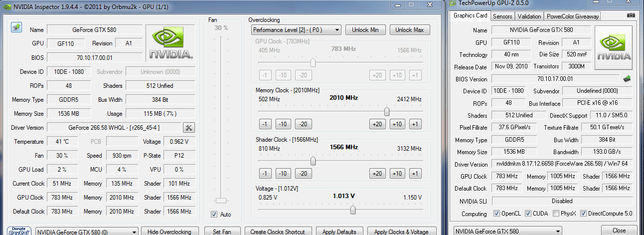This screenshot has width=644, height=235.
Task: Click Die Size 520 mm² value in GPU-Z
Action: 577,55
